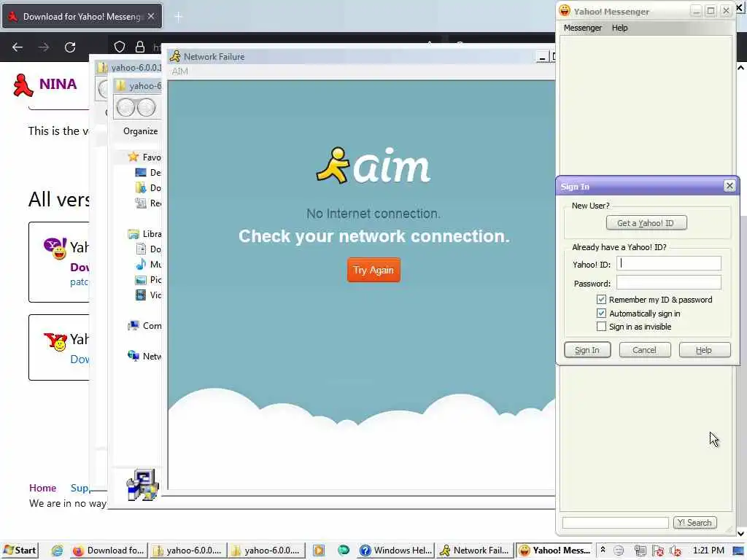This screenshot has height=560, width=747.
Task: Launch Internet Explorer from quick launch
Action: point(57,551)
